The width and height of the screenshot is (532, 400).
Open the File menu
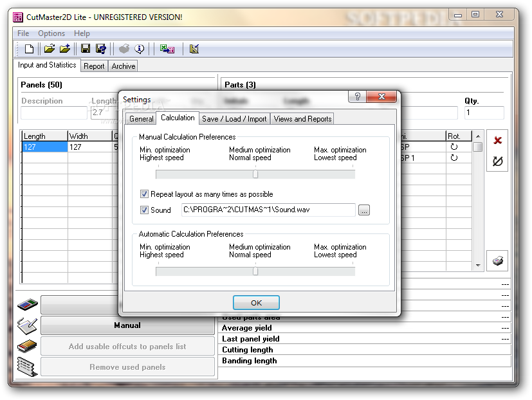click(x=23, y=33)
